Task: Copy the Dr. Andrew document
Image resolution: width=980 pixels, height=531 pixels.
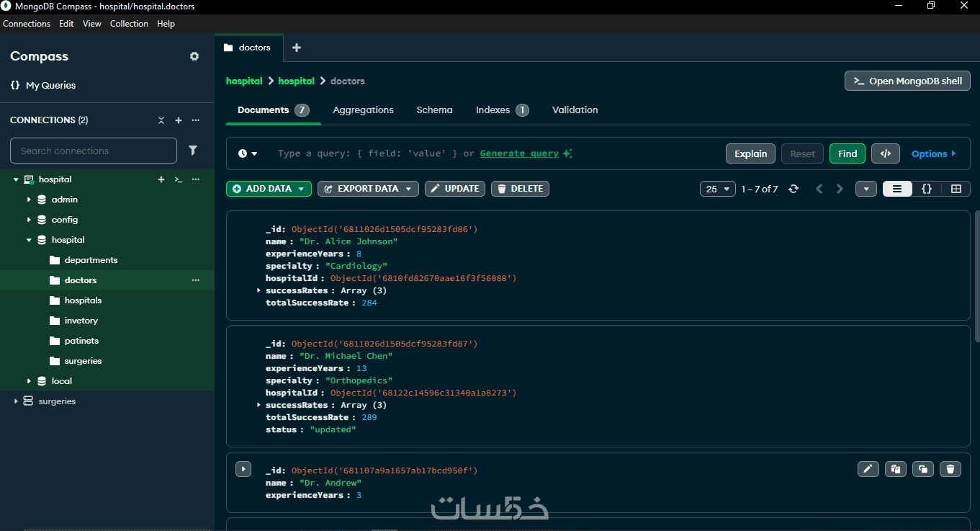Action: click(896, 469)
